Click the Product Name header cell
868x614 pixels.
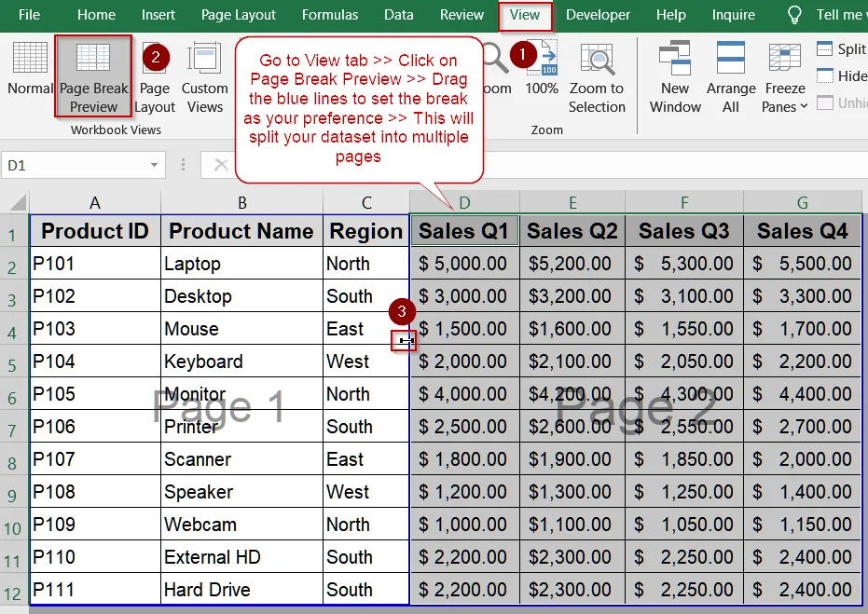[241, 231]
